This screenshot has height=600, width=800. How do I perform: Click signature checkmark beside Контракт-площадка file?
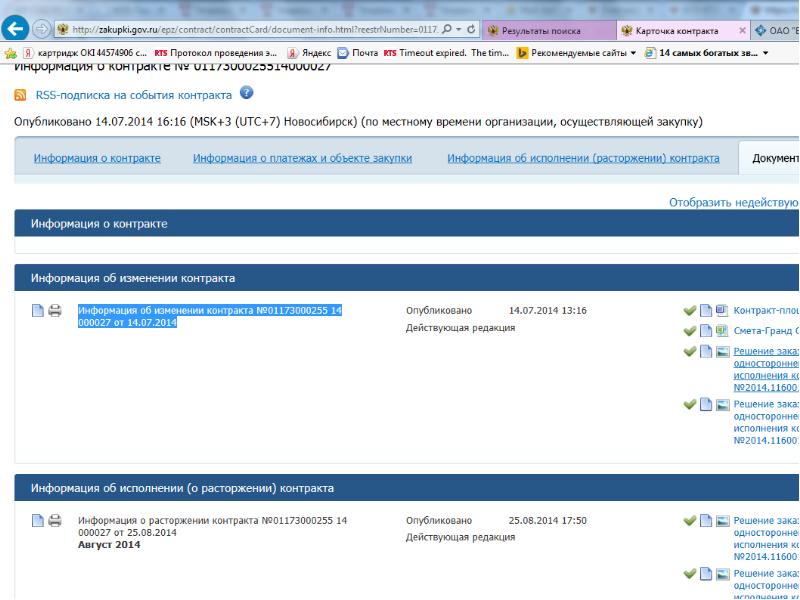click(689, 311)
